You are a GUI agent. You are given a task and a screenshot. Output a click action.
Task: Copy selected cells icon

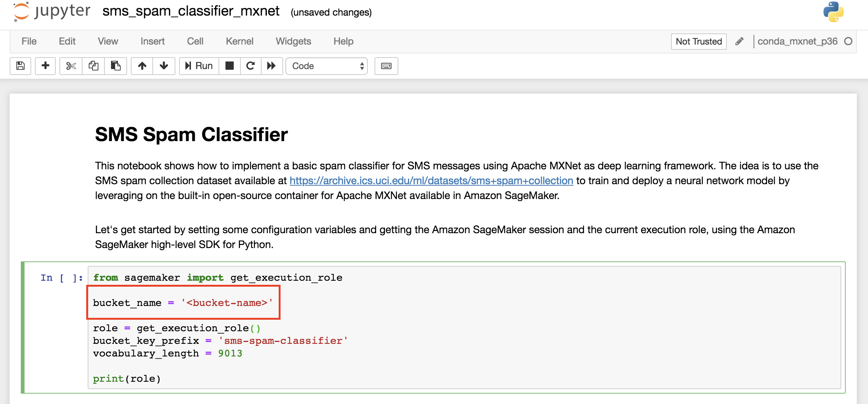(x=93, y=66)
